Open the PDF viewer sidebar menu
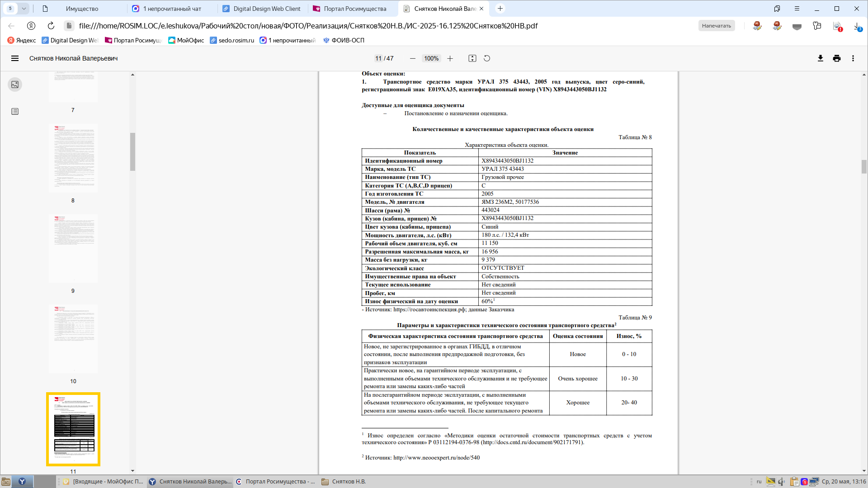Image resolution: width=868 pixels, height=488 pixels. pos(15,58)
